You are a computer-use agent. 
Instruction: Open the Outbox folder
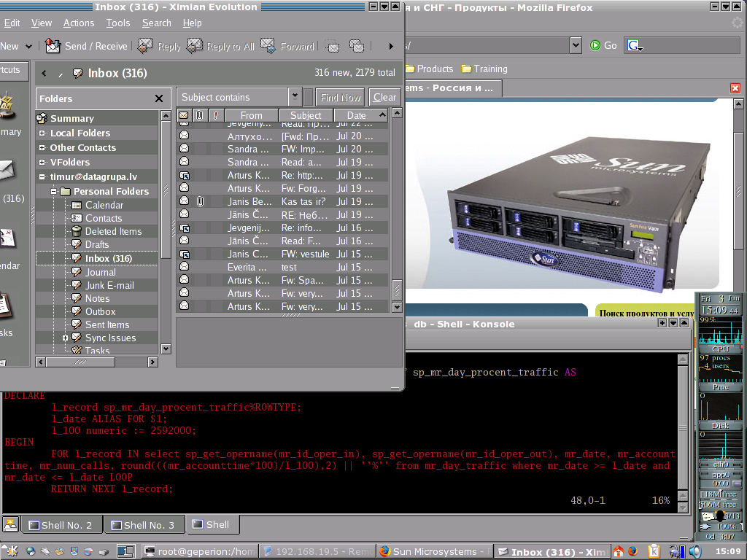pyautogui.click(x=100, y=311)
